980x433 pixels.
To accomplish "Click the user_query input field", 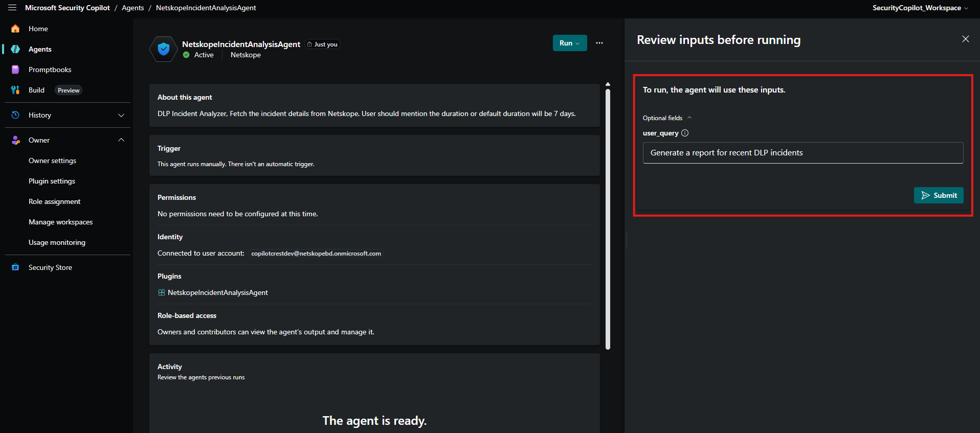I will coord(803,153).
